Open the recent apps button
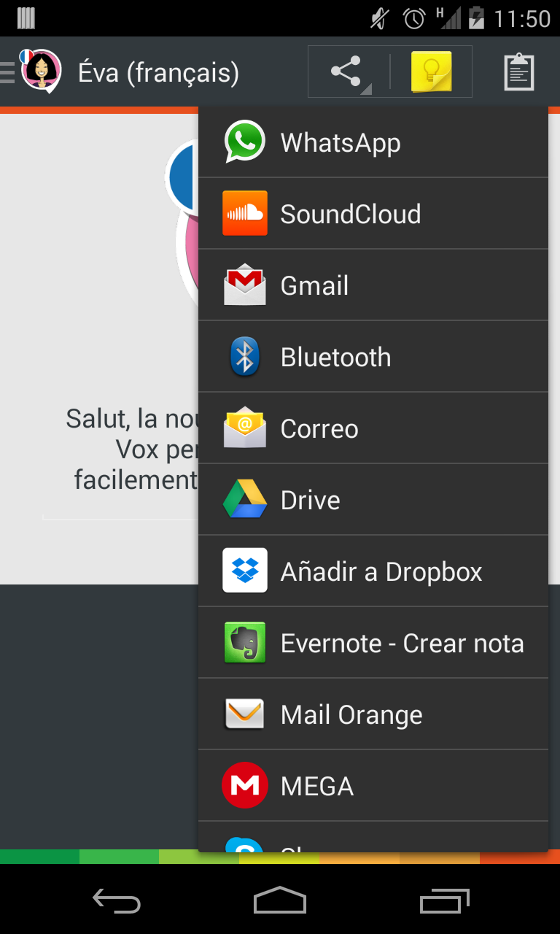The height and width of the screenshot is (934, 560). coord(445,900)
